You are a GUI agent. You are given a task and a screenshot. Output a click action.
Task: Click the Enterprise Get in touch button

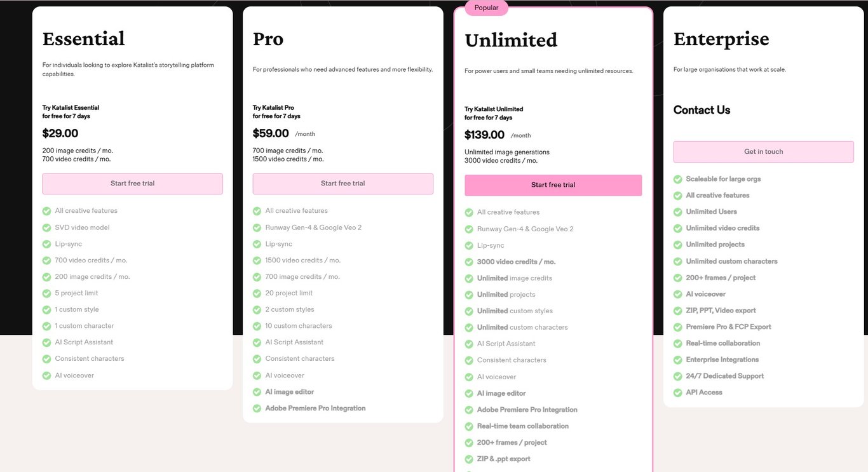point(764,152)
